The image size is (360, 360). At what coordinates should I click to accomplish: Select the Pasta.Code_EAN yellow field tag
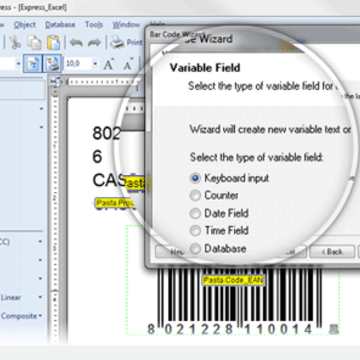click(233, 280)
